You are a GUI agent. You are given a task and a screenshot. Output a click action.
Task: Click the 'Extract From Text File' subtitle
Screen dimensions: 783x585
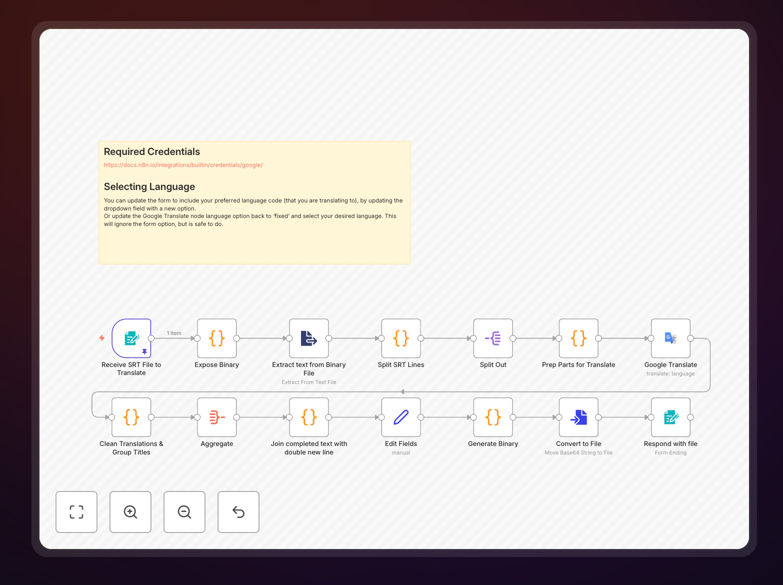309,382
